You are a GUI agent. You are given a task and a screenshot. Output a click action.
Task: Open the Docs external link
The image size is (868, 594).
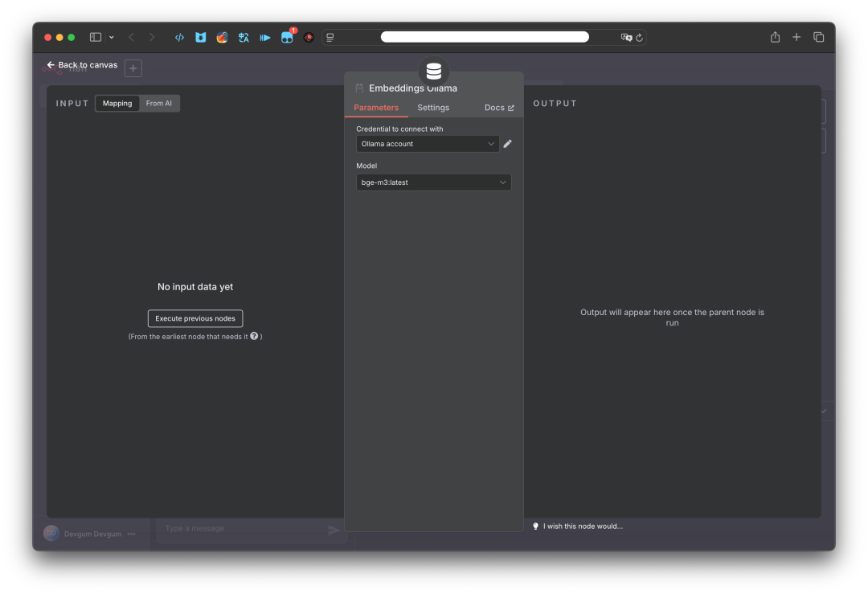(499, 108)
